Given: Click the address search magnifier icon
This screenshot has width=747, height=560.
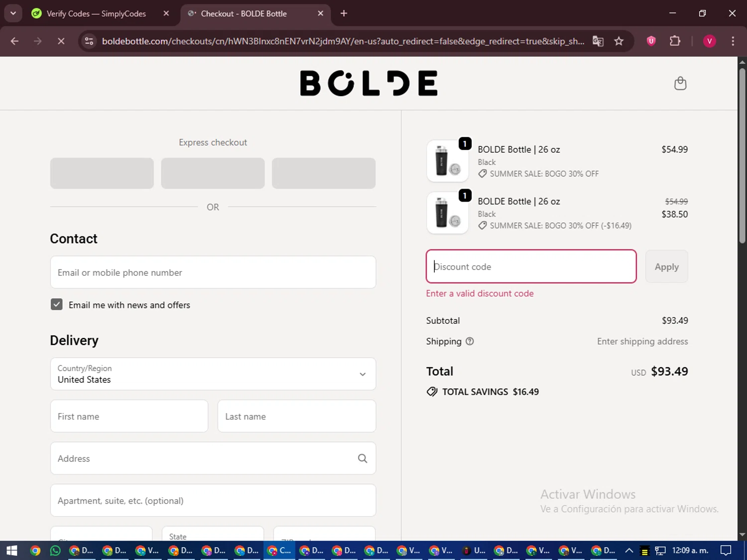Looking at the screenshot, I should pyautogui.click(x=363, y=458).
